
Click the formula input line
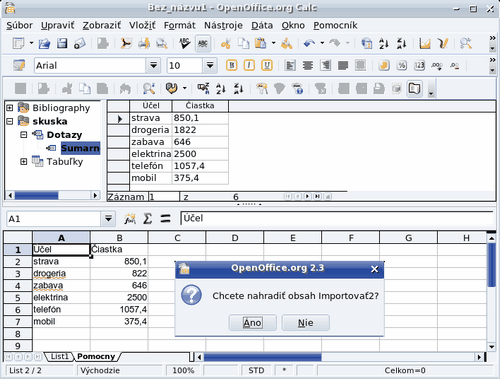tap(337, 218)
